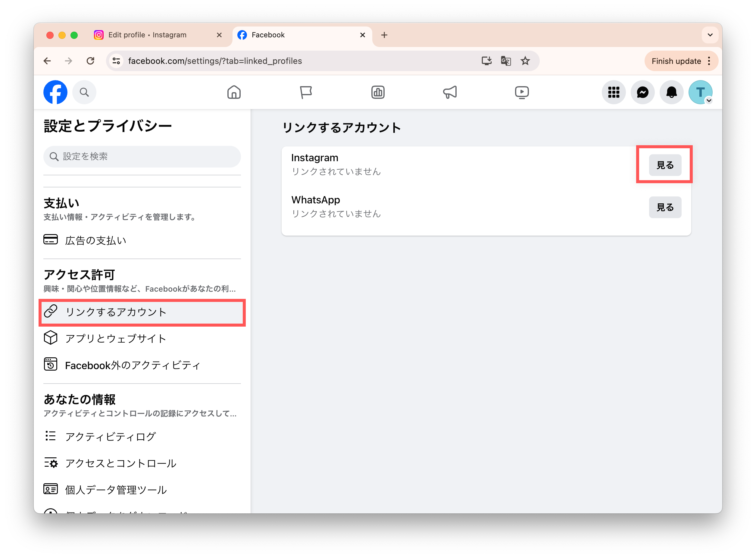The width and height of the screenshot is (756, 558).
Task: Open the Facebook search magnifier button
Action: tap(84, 92)
